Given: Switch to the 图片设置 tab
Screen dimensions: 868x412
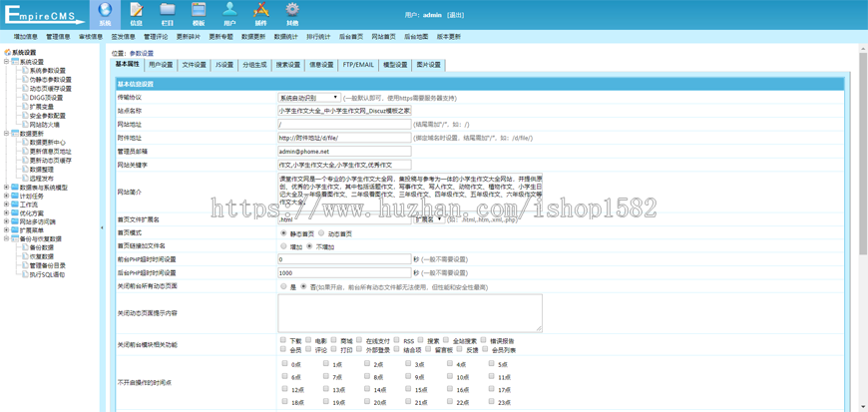Looking at the screenshot, I should (428, 65).
